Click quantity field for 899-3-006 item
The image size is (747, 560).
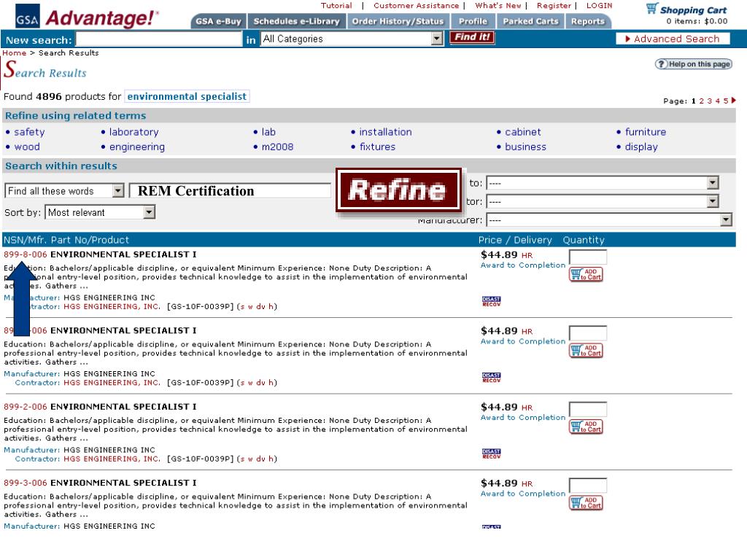pyautogui.click(x=588, y=486)
